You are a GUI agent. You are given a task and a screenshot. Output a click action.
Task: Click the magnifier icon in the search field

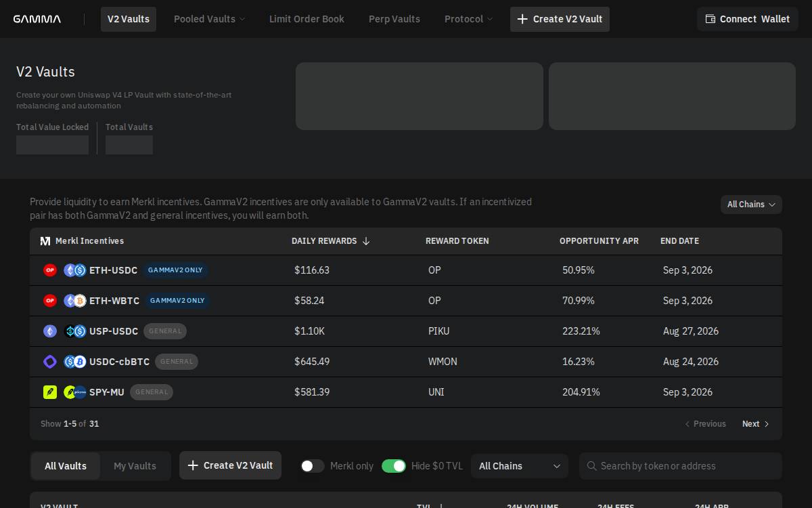[x=591, y=466]
